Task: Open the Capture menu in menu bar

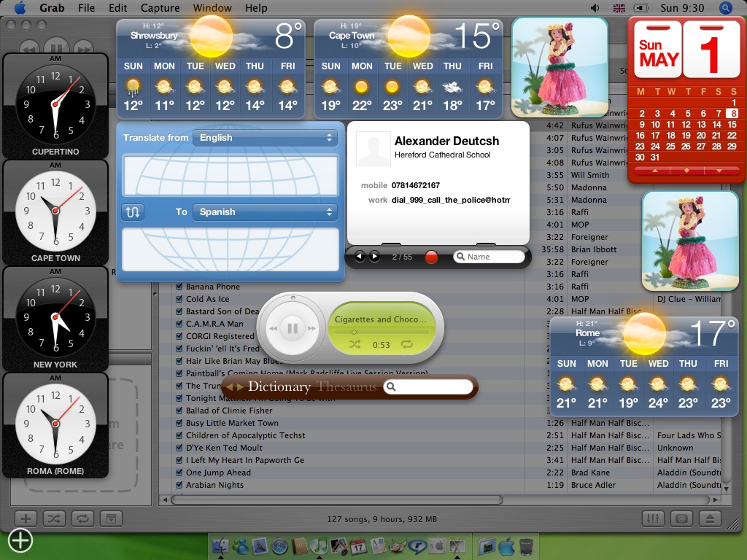Action: tap(160, 8)
